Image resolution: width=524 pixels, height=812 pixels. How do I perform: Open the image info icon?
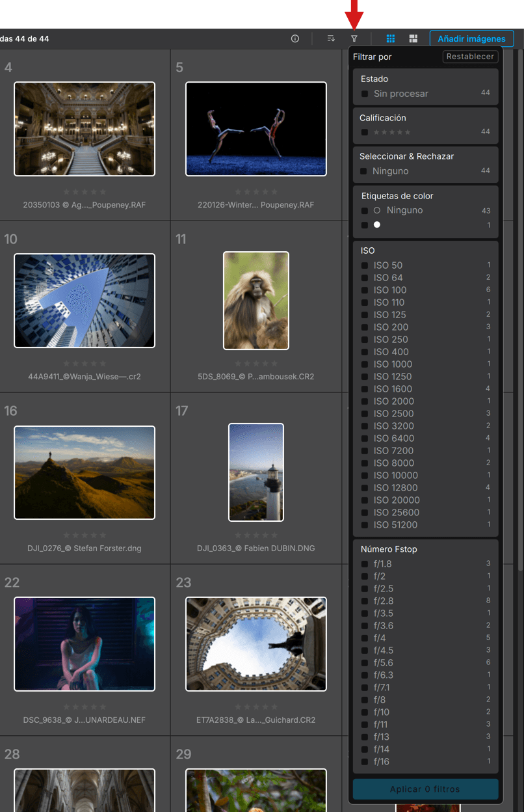pos(295,39)
